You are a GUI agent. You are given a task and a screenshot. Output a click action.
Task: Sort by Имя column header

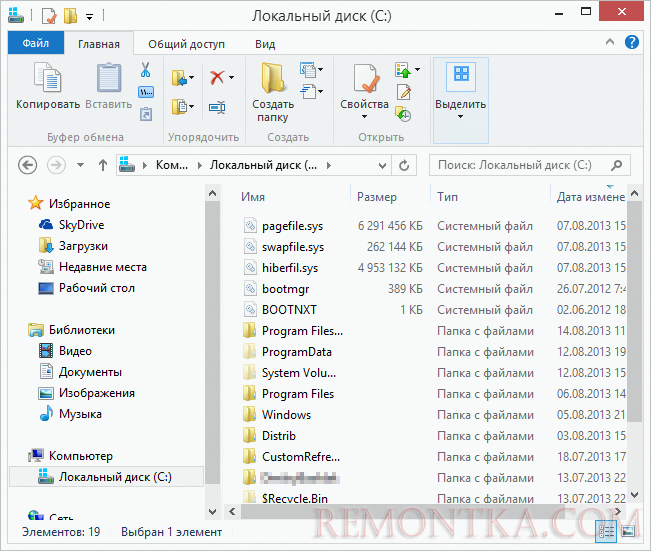tap(253, 197)
